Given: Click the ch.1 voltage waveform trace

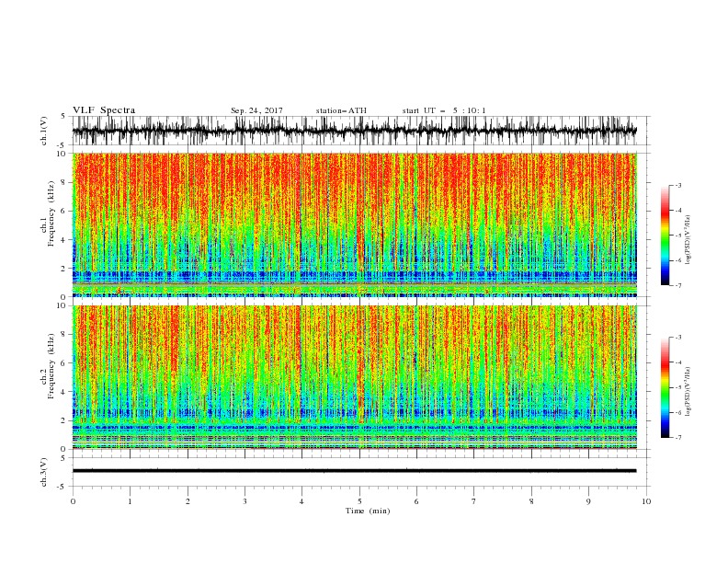Looking at the screenshot, I should tap(355, 131).
